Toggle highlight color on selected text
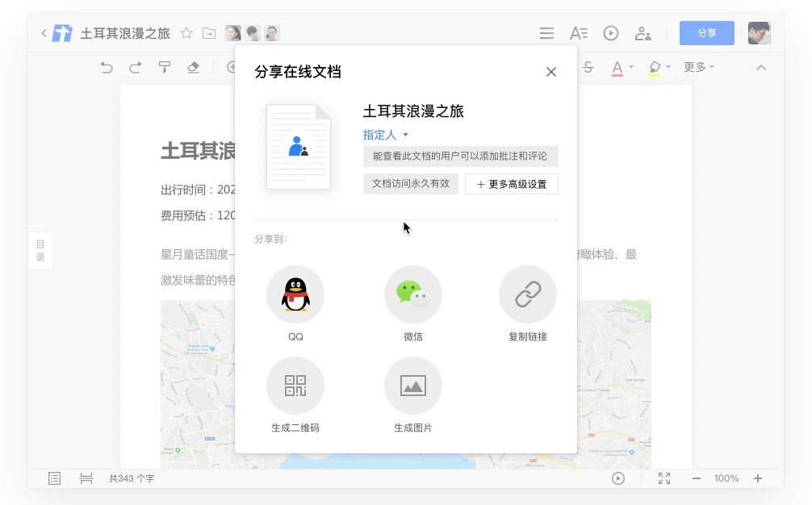This screenshot has height=505, width=812. pyautogui.click(x=655, y=67)
